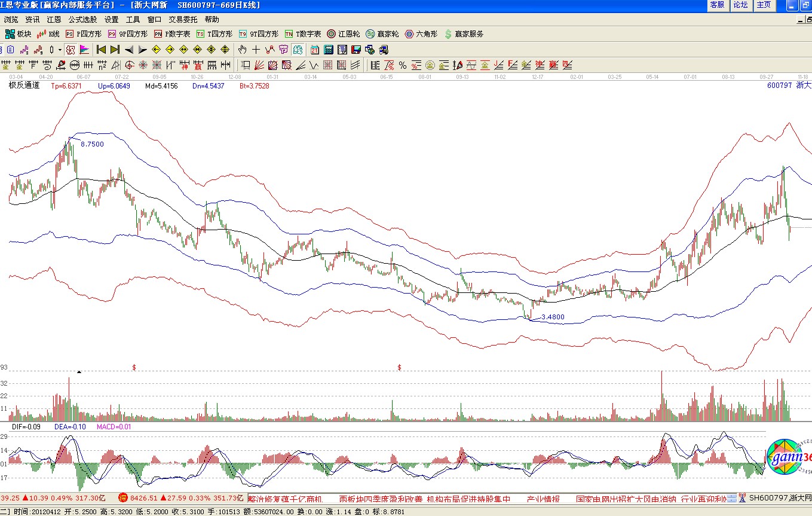The image size is (812, 516).
Task: Click the 8.7500 price high label
Action: coord(92,144)
